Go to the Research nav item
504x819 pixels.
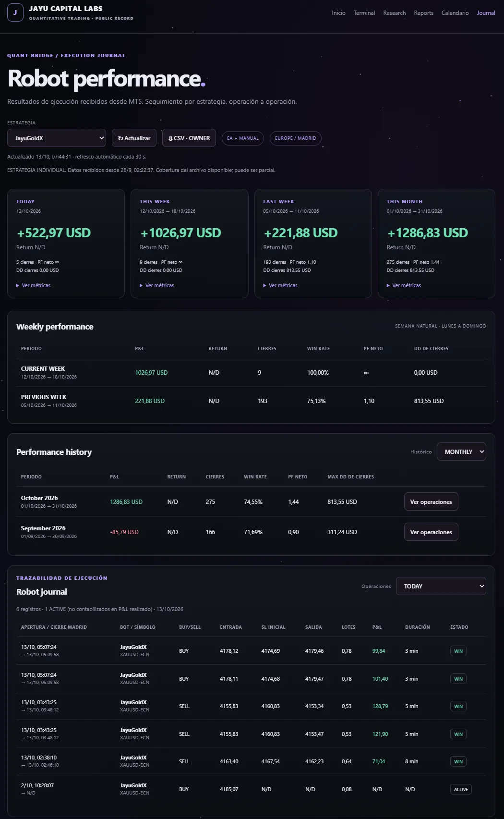tap(395, 13)
